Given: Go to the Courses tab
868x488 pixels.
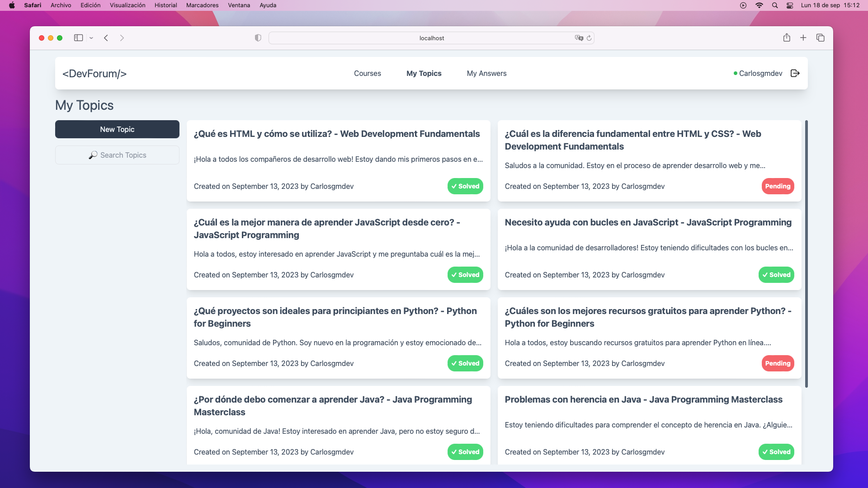Looking at the screenshot, I should click(x=367, y=73).
